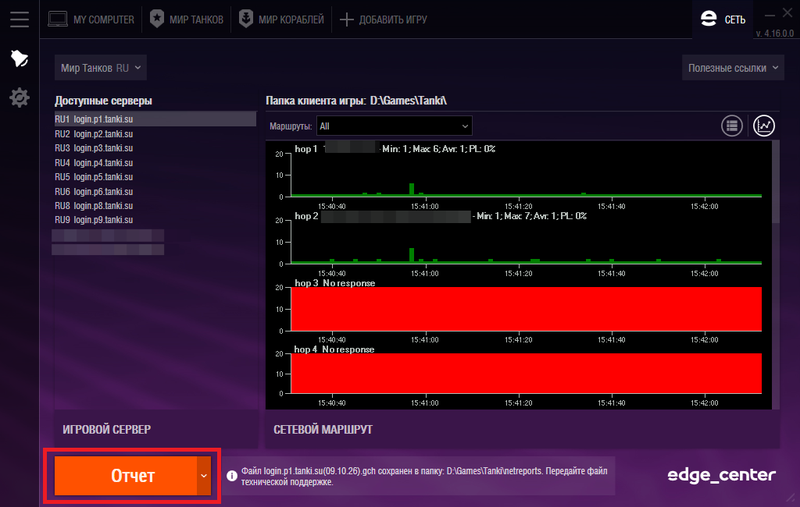
Task: Click the version label v. 4.16.0.0
Action: coord(775,33)
